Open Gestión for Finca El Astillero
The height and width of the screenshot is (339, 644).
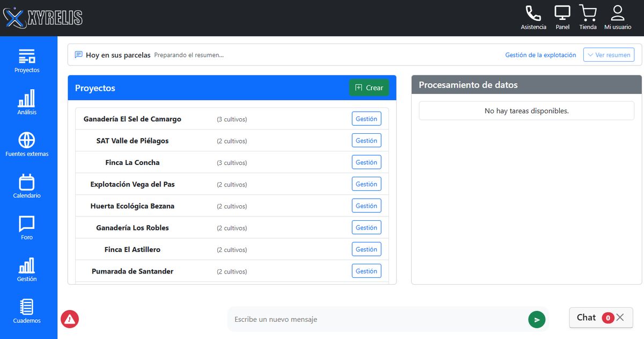pyautogui.click(x=367, y=249)
